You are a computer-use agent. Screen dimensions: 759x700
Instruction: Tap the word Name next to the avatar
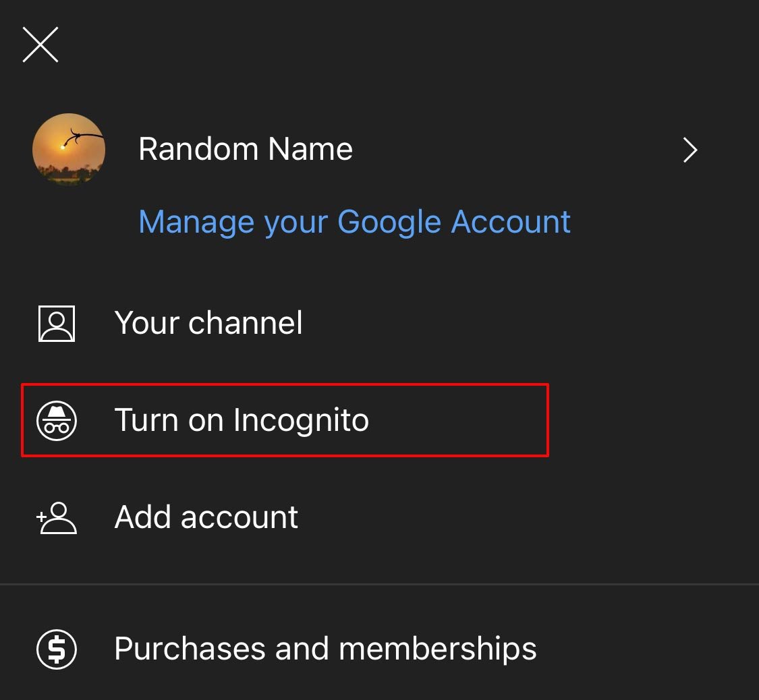310,148
